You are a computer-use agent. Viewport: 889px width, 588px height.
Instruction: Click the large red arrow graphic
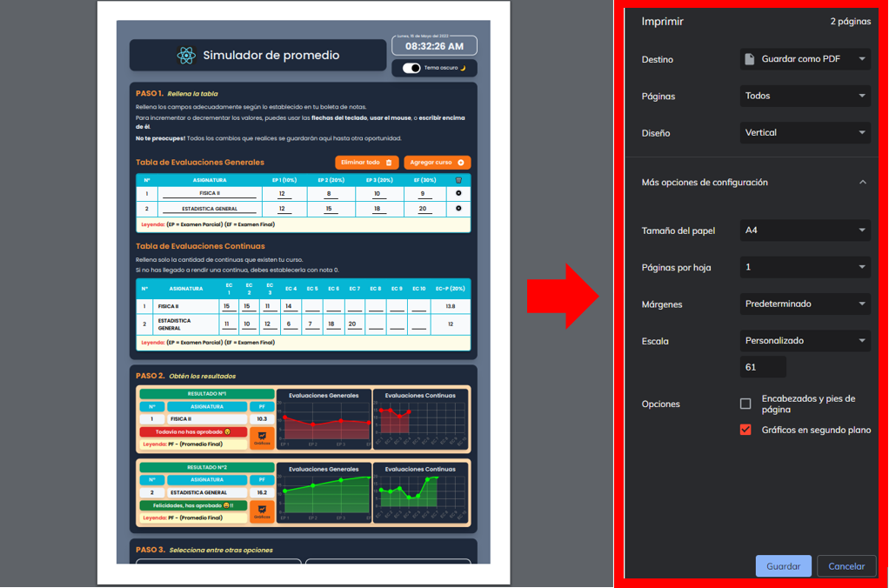tap(565, 296)
